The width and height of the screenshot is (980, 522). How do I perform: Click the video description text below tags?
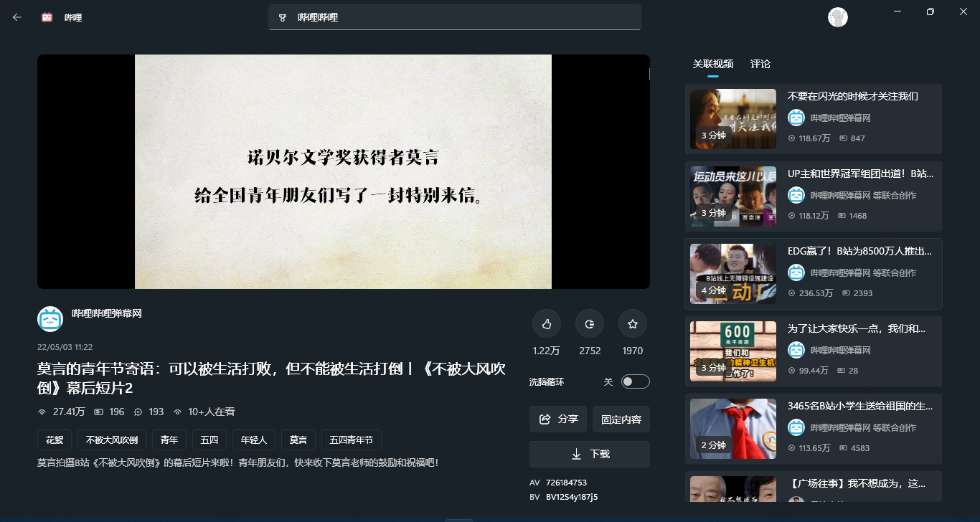click(x=237, y=462)
